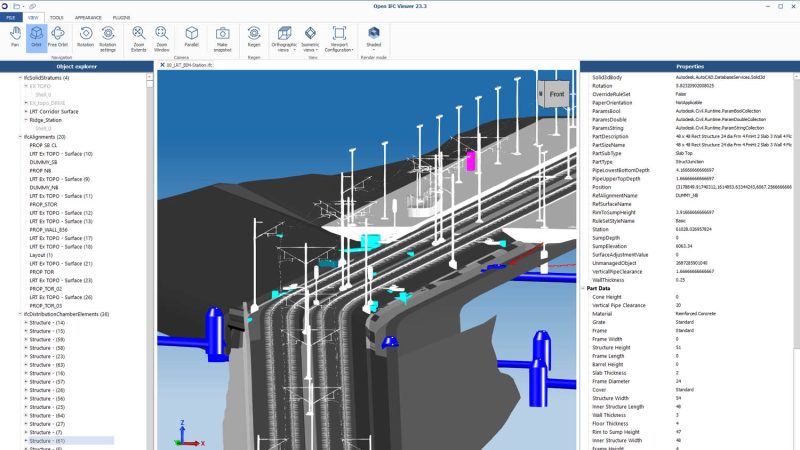Take a snapshot with Make snapshot
This screenshot has height=450, width=800.
pos(223,37)
